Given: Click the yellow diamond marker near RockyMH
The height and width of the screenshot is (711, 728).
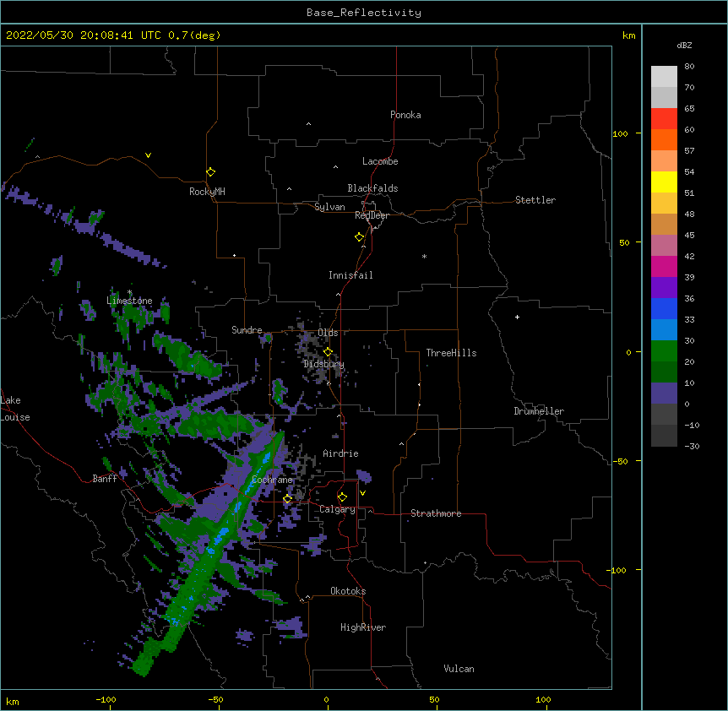Looking at the screenshot, I should click(x=210, y=172).
